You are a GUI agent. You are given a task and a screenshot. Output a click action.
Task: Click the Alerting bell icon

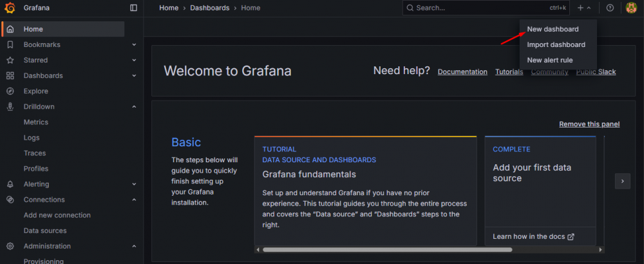point(10,184)
